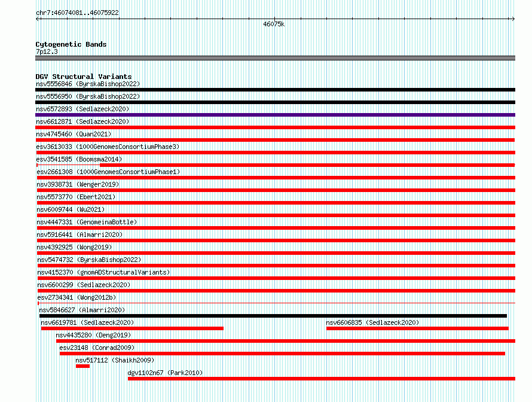Click the Cytogenetic Bands track title
Screen dimensions: 532x402
pyautogui.click(x=71, y=44)
